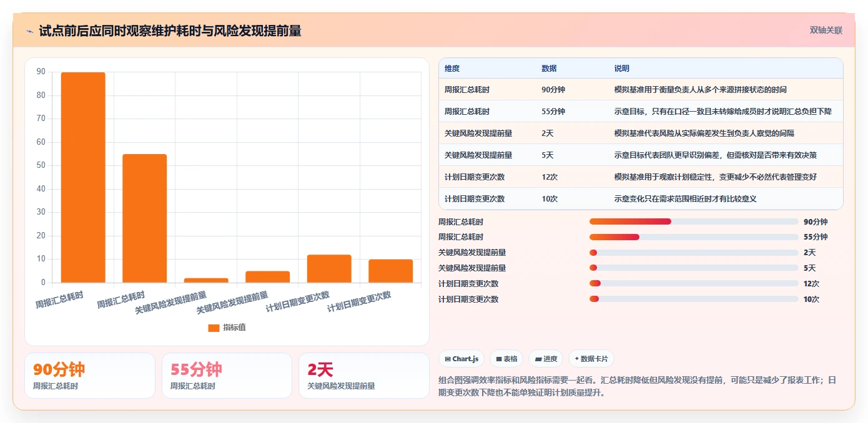Click the progress bar labeled 12次
868x423 pixels.
pos(694,284)
